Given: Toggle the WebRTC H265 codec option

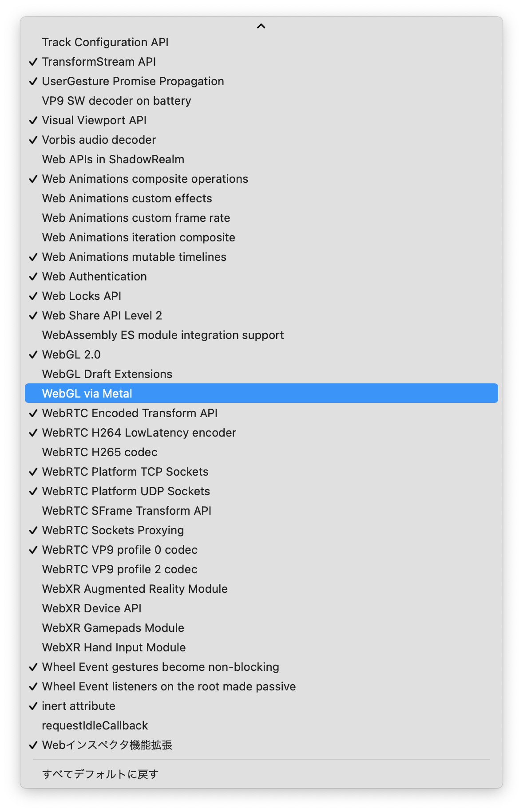Looking at the screenshot, I should (99, 452).
